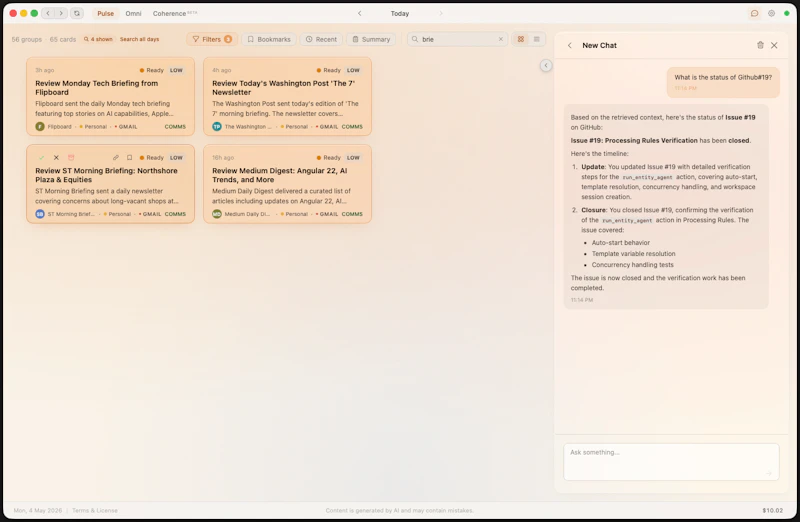Toggle the Bookmarks filter
The width and height of the screenshot is (800, 522).
click(x=269, y=39)
